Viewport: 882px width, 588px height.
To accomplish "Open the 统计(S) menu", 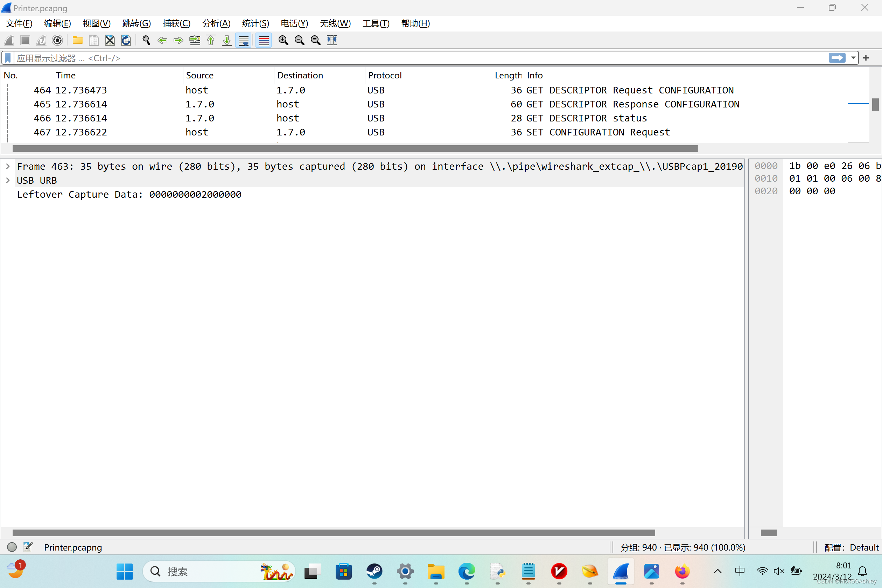I will pyautogui.click(x=255, y=23).
